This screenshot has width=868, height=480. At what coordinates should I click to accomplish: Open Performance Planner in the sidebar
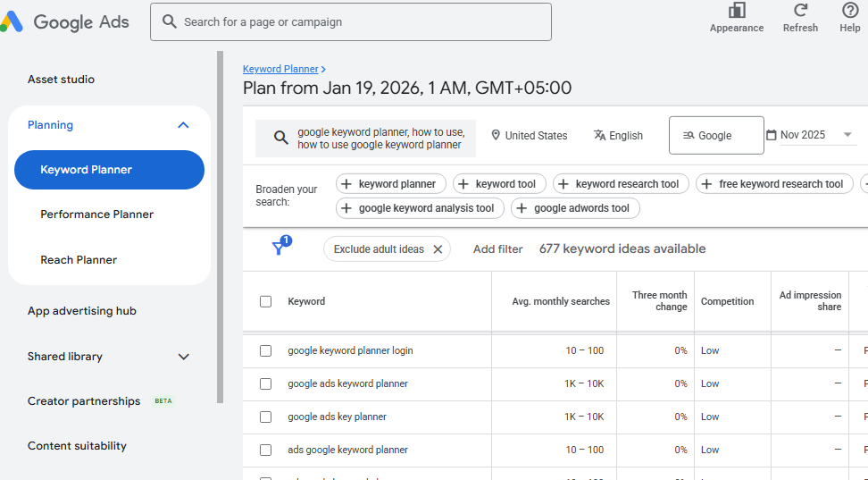pos(96,215)
